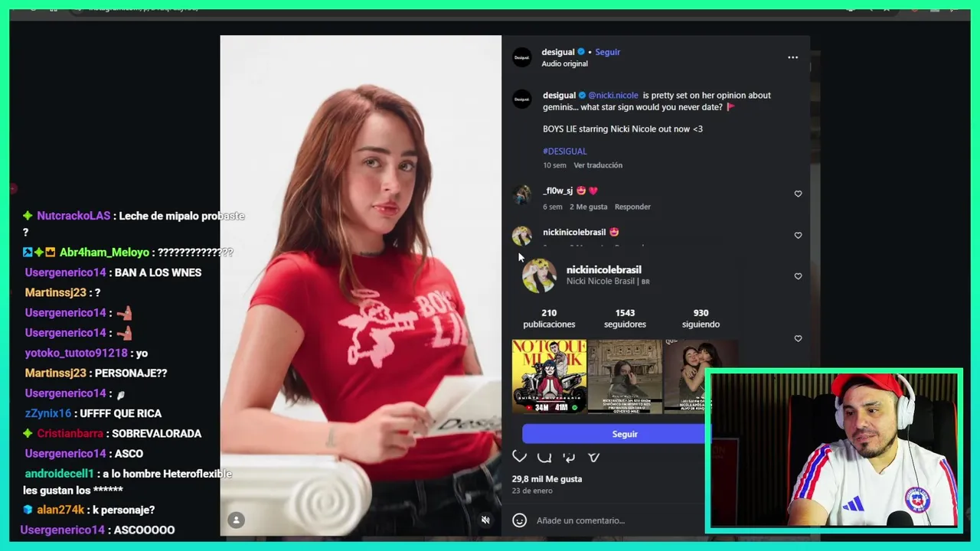Click androidecell1 username in chat

coord(59,474)
